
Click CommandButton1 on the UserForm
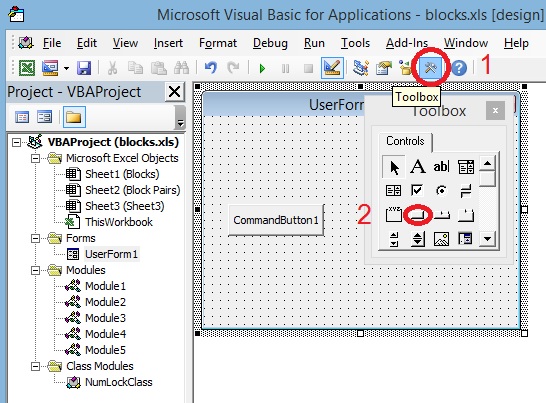pyautogui.click(x=276, y=220)
